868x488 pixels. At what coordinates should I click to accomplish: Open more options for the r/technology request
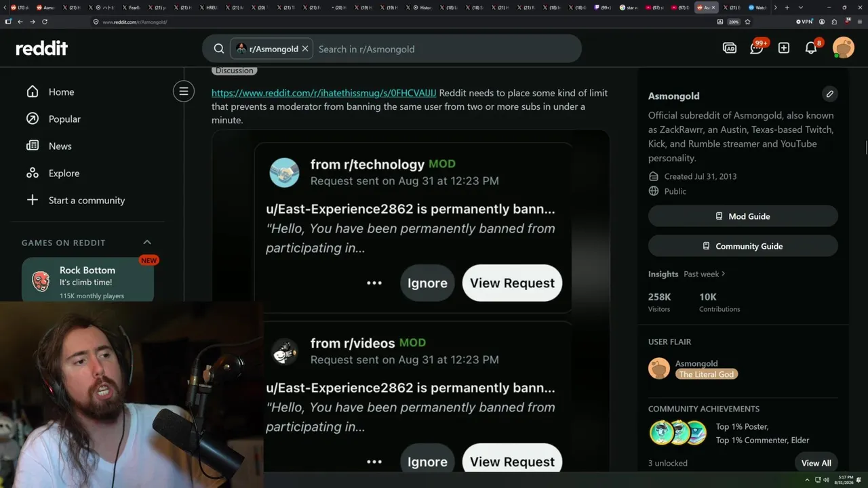pyautogui.click(x=374, y=283)
